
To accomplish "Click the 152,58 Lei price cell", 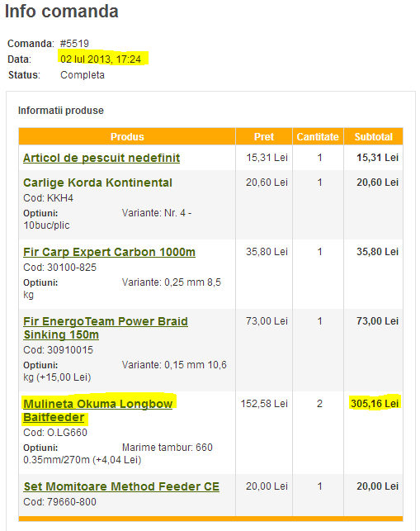I will (x=264, y=403).
